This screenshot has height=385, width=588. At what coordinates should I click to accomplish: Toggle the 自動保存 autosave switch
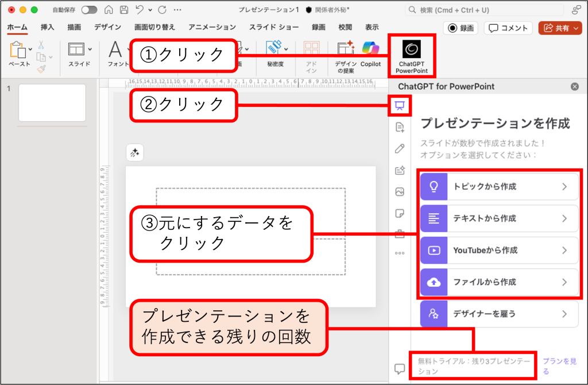pos(89,10)
